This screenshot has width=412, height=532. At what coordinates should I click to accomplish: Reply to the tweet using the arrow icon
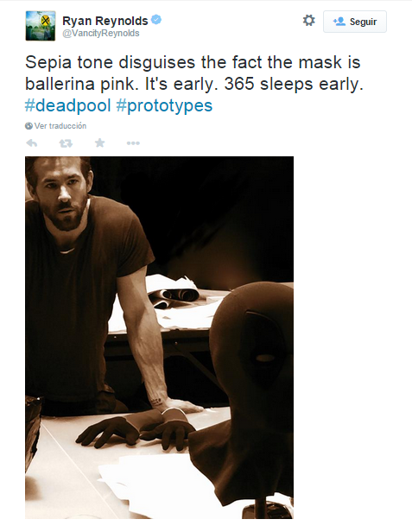pos(32,143)
